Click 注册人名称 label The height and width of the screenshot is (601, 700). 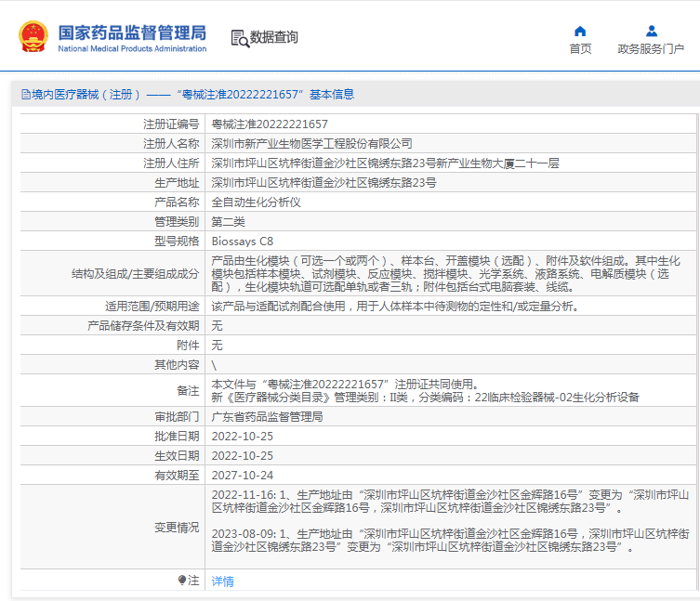click(x=171, y=144)
